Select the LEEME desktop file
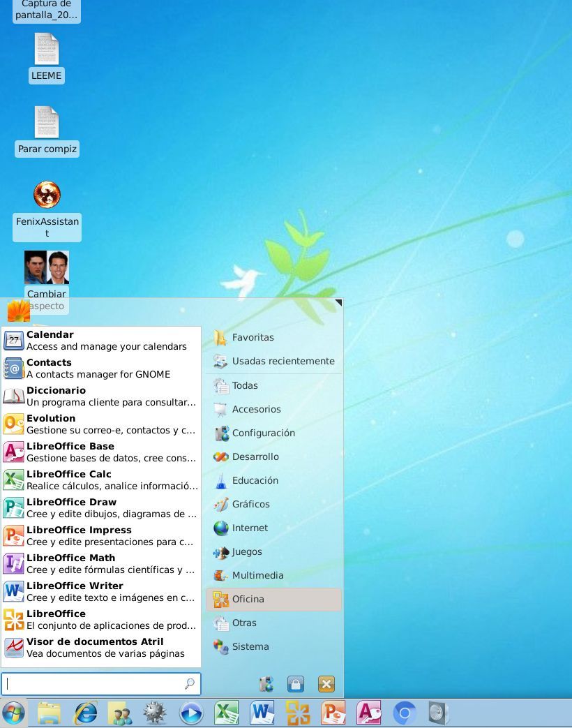The height and width of the screenshot is (728, 572). click(x=47, y=58)
